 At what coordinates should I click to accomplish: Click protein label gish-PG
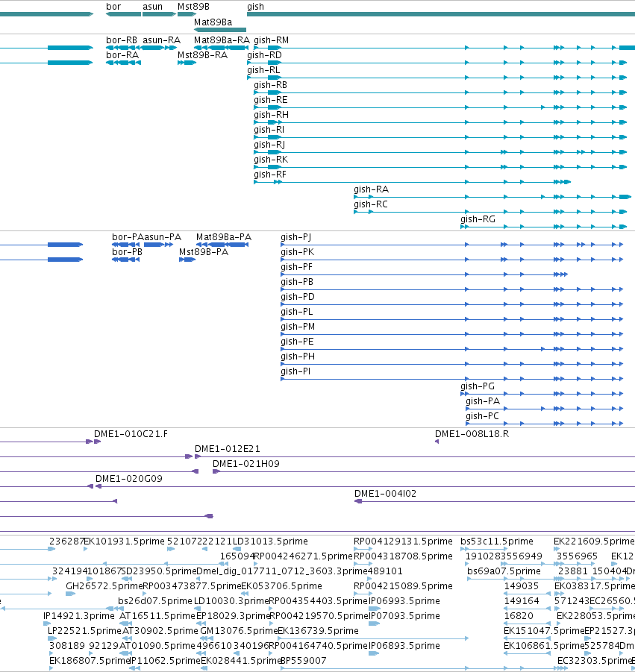pos(478,386)
